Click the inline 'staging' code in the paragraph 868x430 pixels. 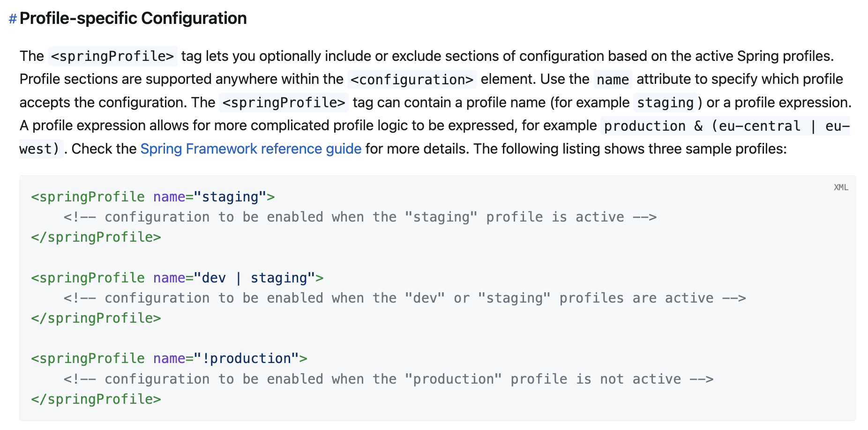coord(665,103)
